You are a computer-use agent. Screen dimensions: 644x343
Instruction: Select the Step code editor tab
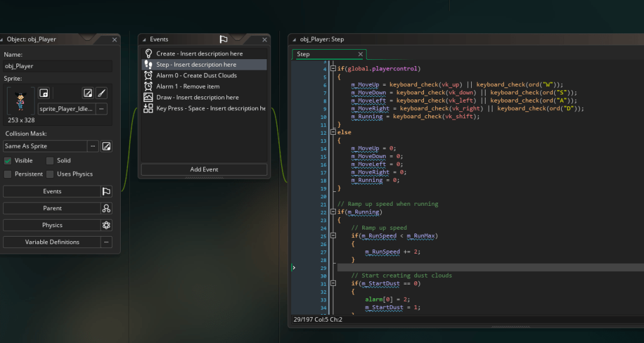click(304, 54)
